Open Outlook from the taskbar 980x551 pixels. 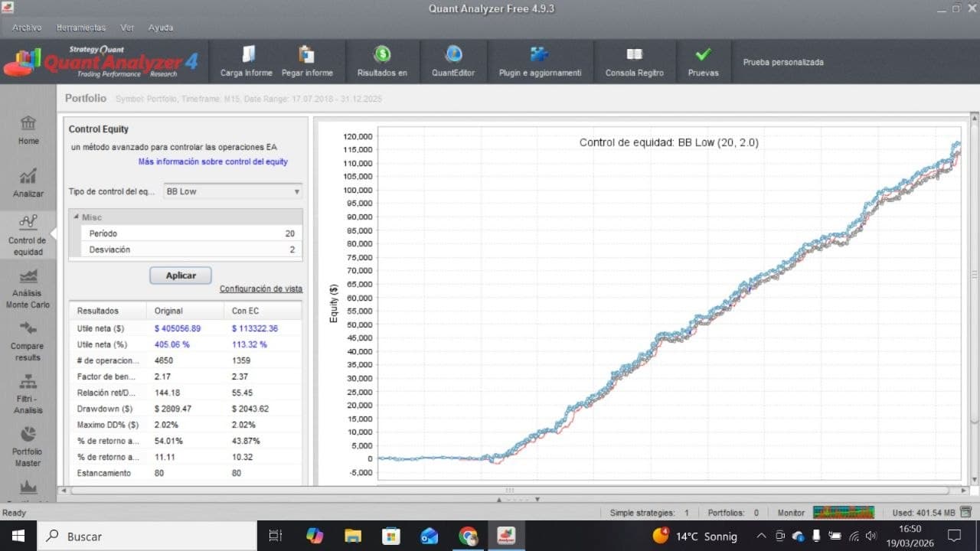click(x=430, y=536)
